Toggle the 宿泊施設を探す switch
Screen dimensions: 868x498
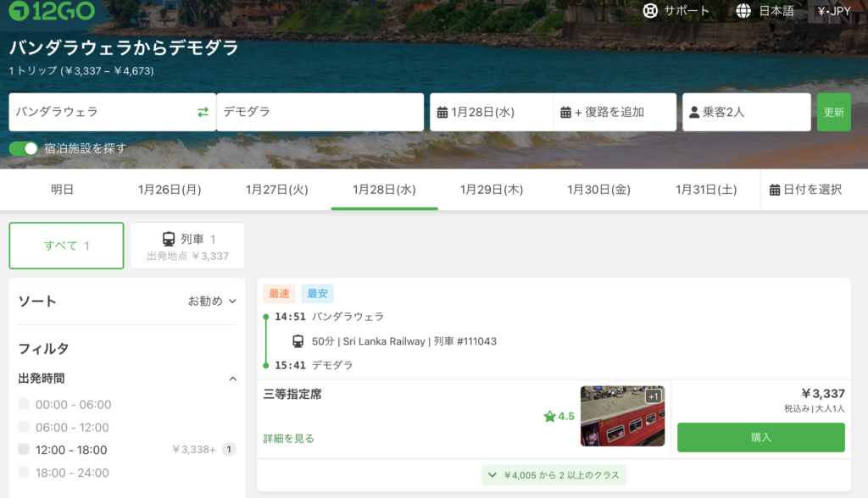(24, 148)
